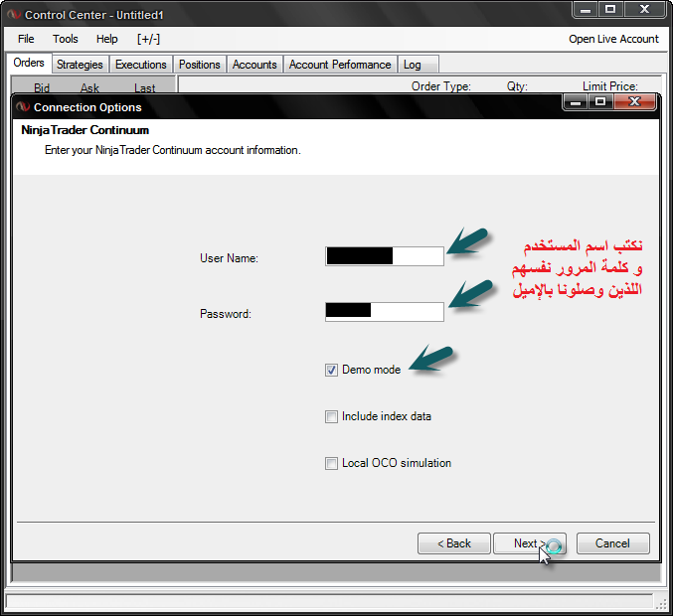Minimize the Control Center window
The image size is (673, 616).
pyautogui.click(x=586, y=9)
